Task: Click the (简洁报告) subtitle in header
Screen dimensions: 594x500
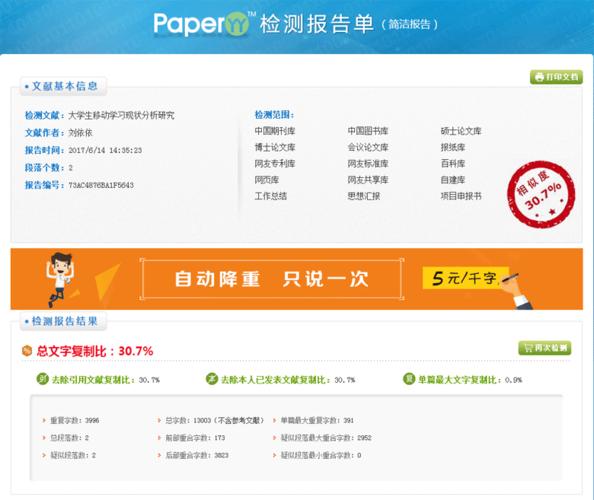Action: coord(410,25)
